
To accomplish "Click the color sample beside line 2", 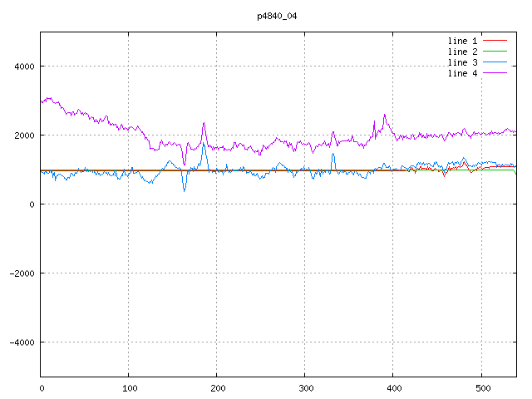I will (x=495, y=52).
